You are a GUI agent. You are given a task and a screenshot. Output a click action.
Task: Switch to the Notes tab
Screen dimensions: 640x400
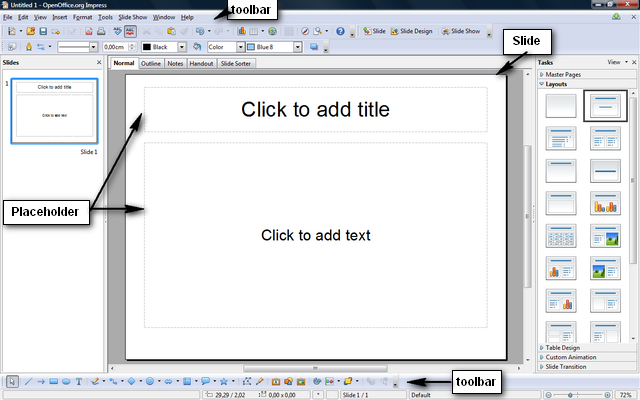point(175,63)
